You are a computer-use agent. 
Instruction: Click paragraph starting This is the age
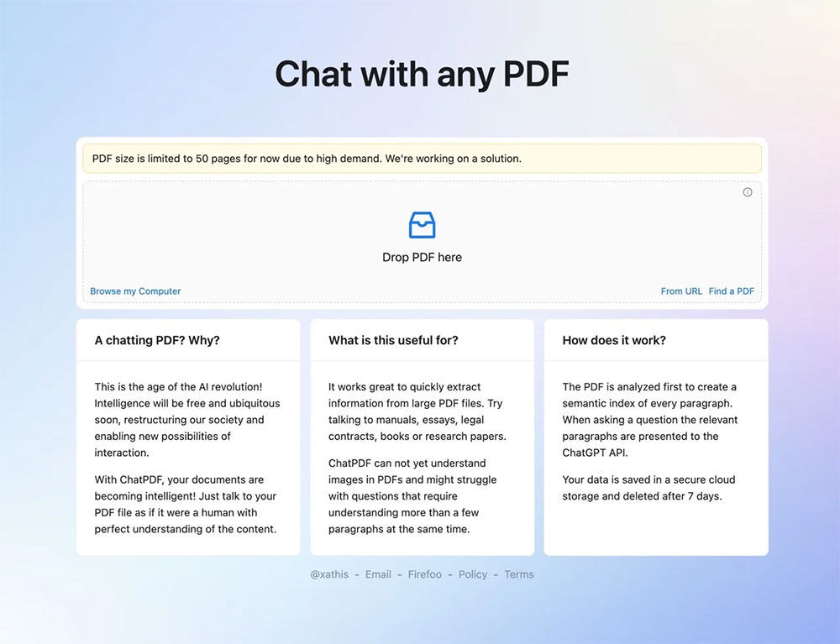(x=187, y=420)
